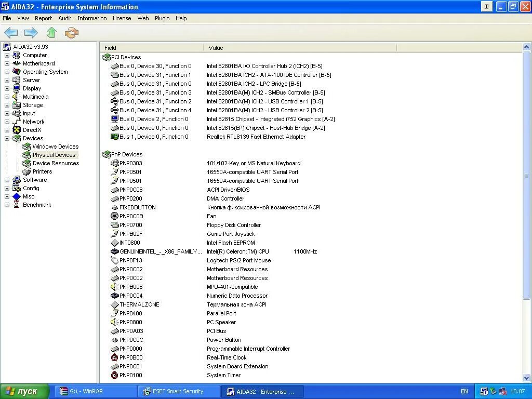Select the DirectX icon in the tree

click(16, 130)
